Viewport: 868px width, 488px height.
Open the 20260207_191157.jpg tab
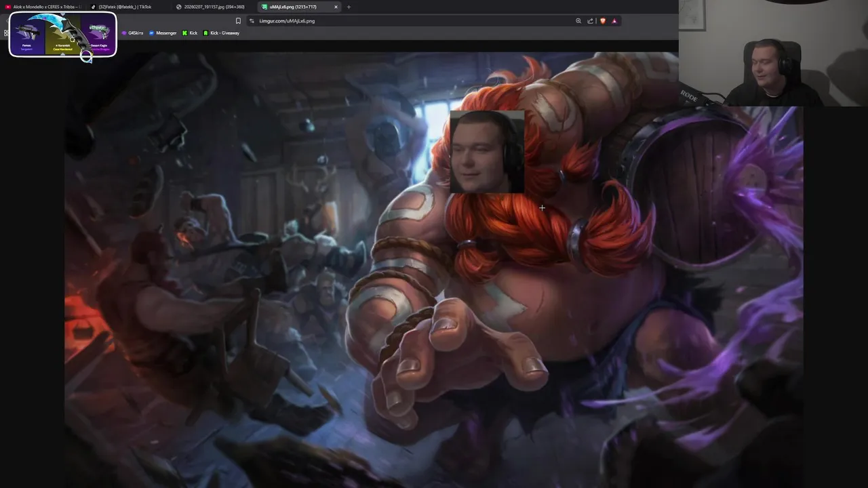point(214,7)
